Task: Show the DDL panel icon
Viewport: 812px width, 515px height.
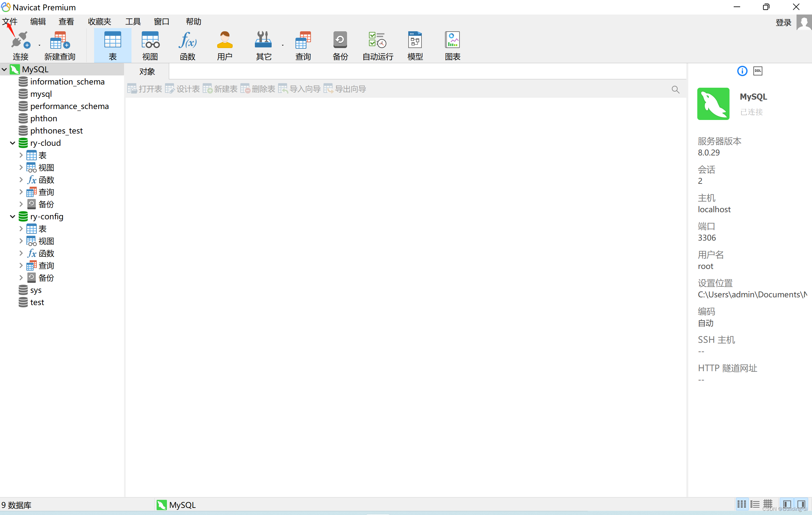Action: coord(758,71)
